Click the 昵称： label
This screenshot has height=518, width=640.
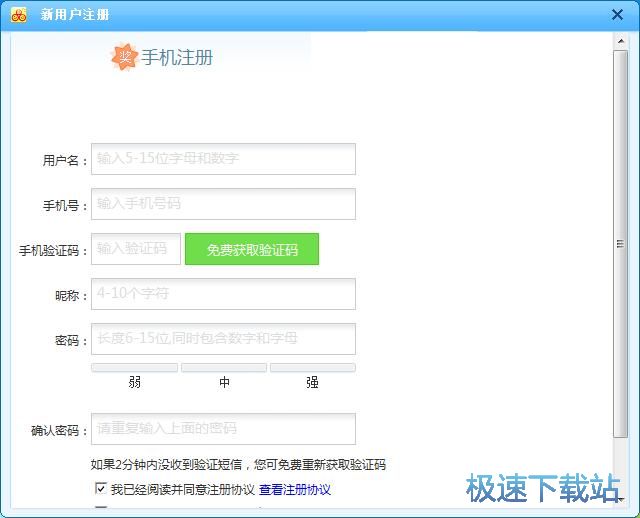pyautogui.click(x=71, y=295)
